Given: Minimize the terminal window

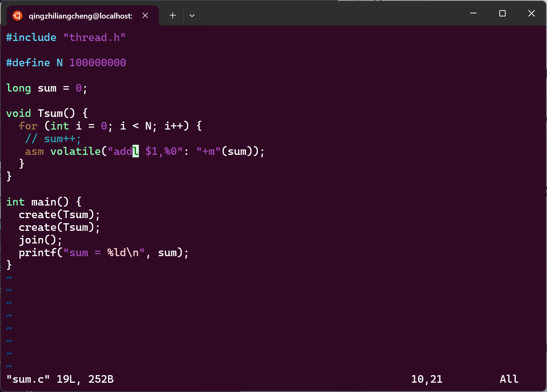Looking at the screenshot, I should (473, 14).
